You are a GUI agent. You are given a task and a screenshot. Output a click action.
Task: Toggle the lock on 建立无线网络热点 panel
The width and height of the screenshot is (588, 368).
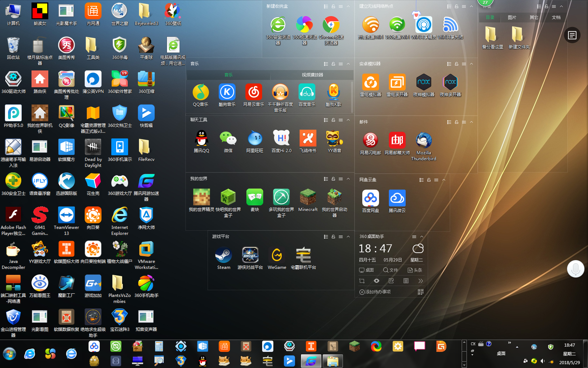point(456,6)
